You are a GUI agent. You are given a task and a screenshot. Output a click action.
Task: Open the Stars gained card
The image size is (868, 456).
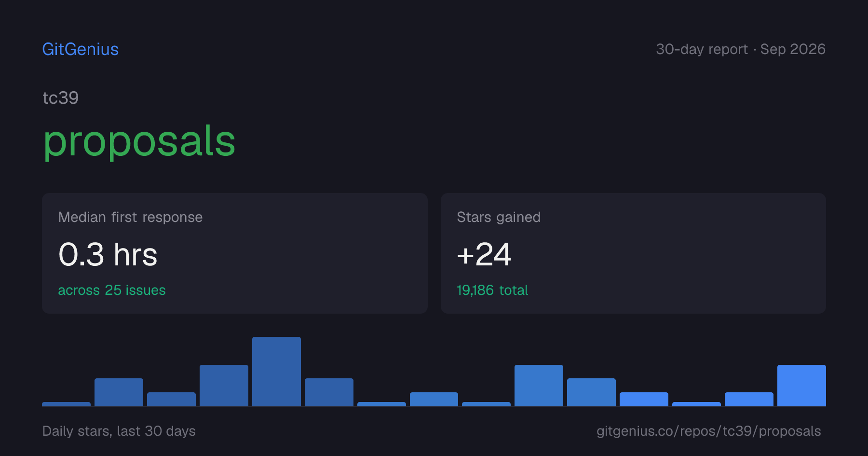633,253
